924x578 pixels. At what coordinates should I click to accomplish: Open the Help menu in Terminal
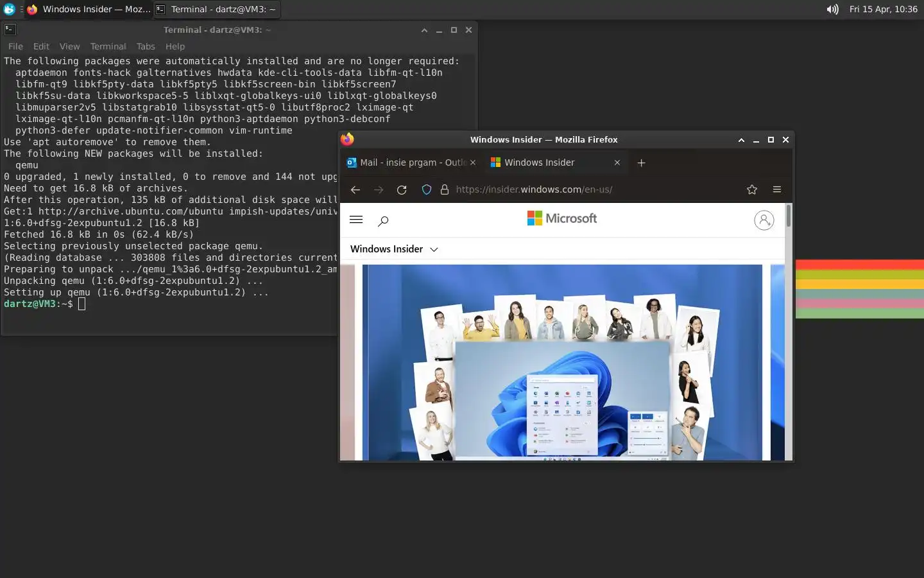click(175, 46)
